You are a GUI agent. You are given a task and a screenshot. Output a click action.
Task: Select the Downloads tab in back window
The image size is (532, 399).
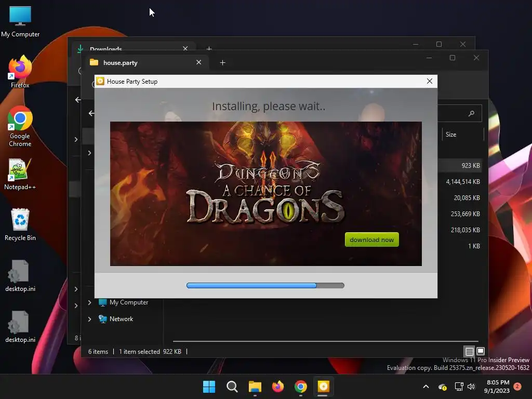point(132,47)
